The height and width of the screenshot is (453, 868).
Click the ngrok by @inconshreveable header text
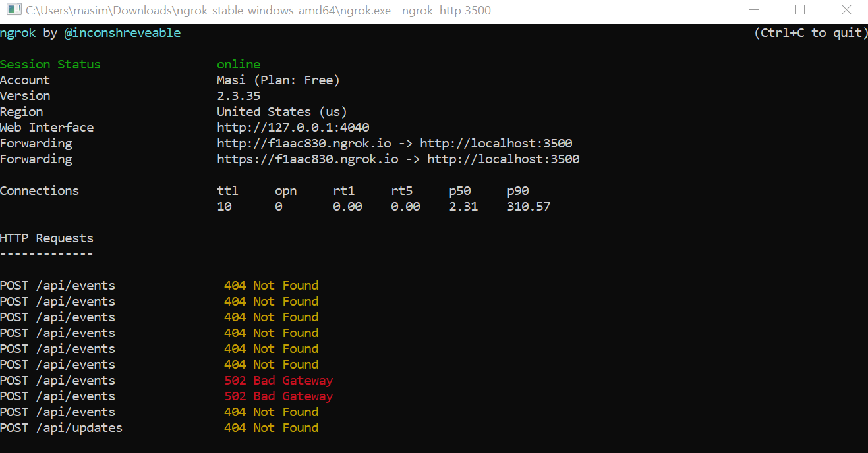click(91, 32)
